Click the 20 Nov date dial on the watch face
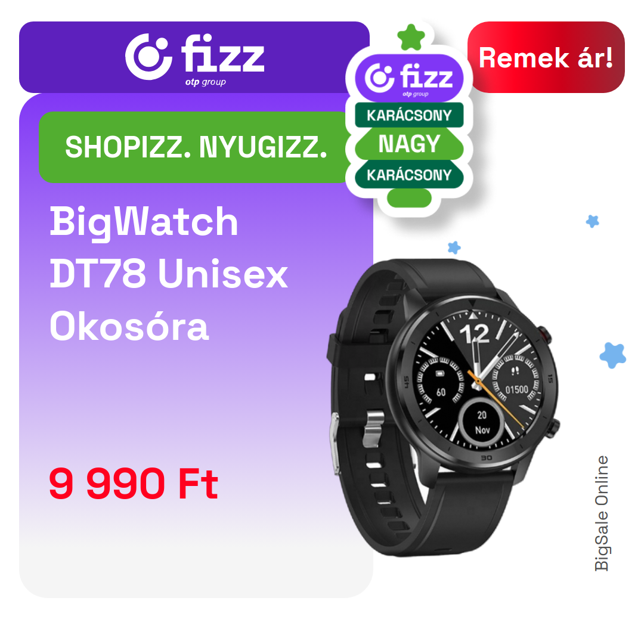This screenshot has width=644, height=644. 481,422
